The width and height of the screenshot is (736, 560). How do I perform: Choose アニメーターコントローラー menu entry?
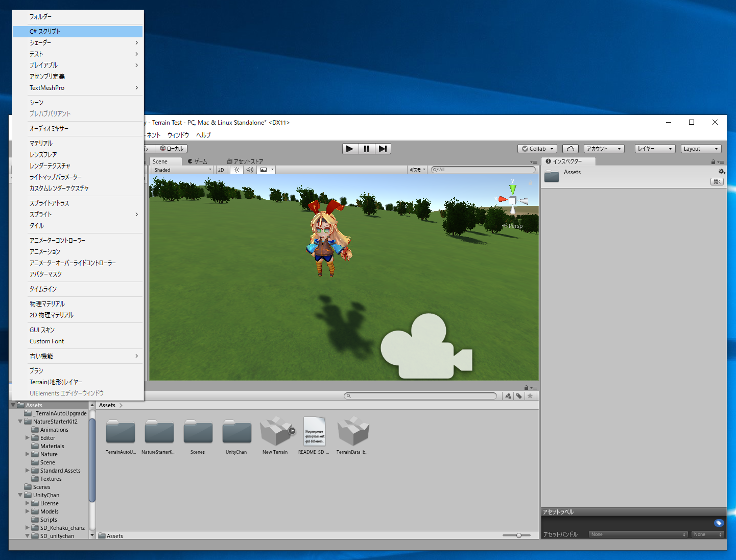pos(78,241)
